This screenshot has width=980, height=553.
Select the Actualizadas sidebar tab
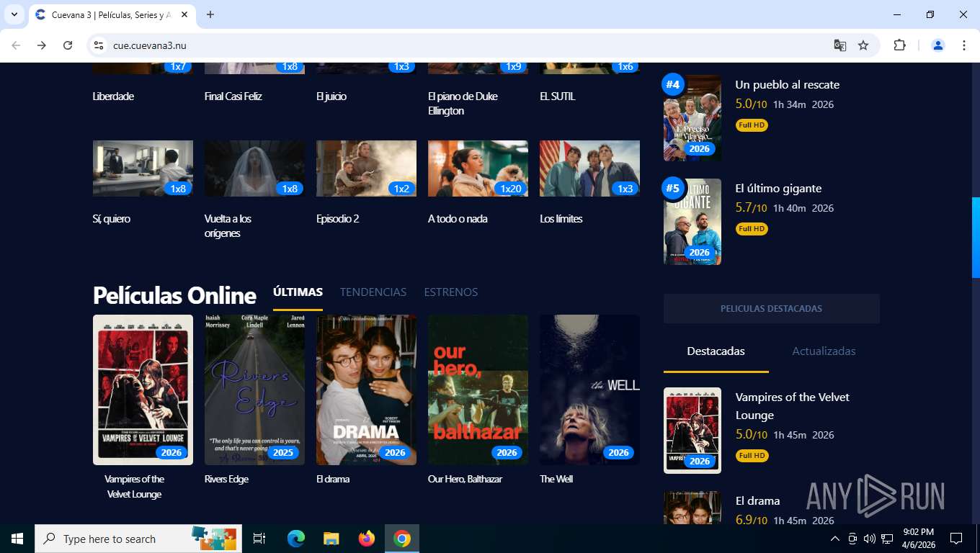point(824,351)
